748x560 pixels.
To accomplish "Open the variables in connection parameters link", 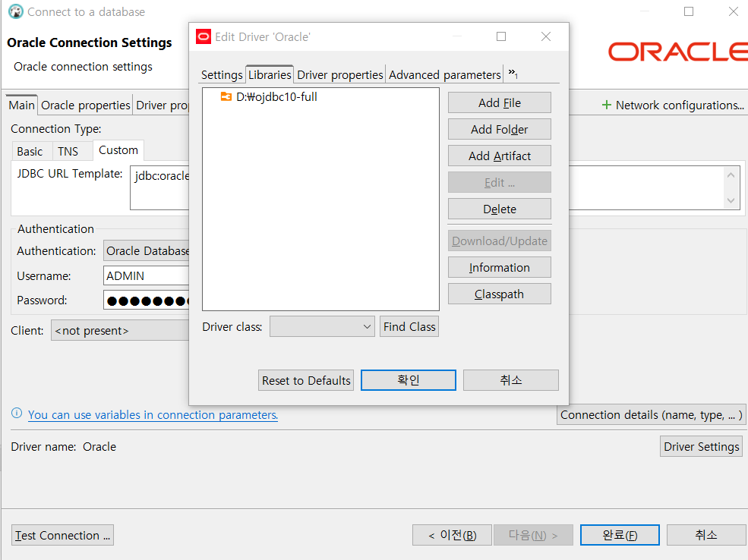I will (x=153, y=414).
